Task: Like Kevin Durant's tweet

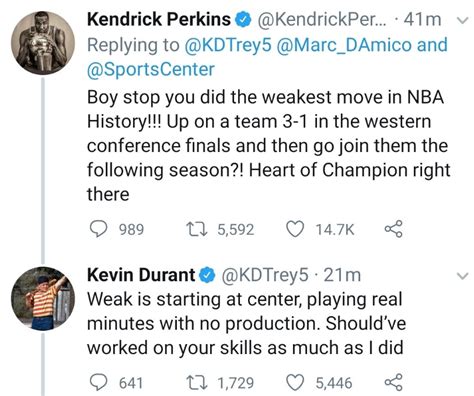Action: coord(295,382)
